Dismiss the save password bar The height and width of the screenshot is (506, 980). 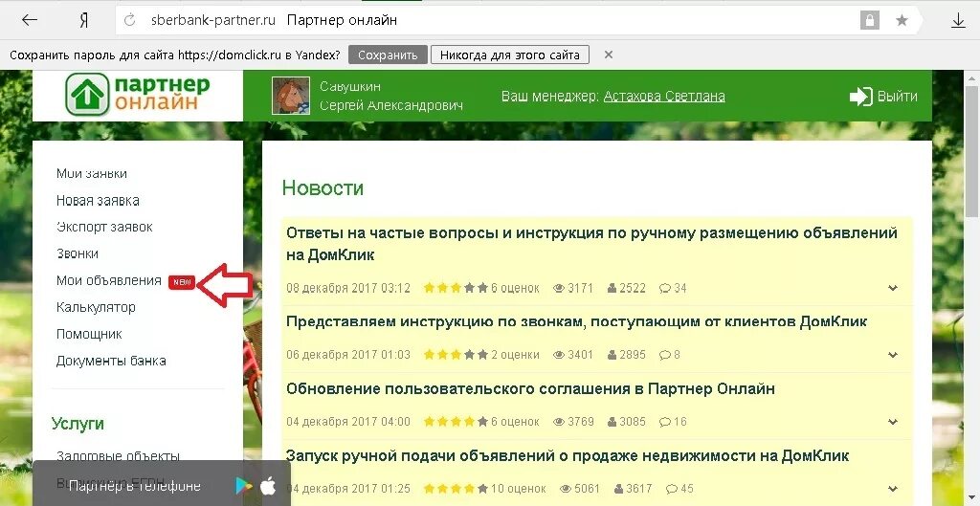point(608,55)
